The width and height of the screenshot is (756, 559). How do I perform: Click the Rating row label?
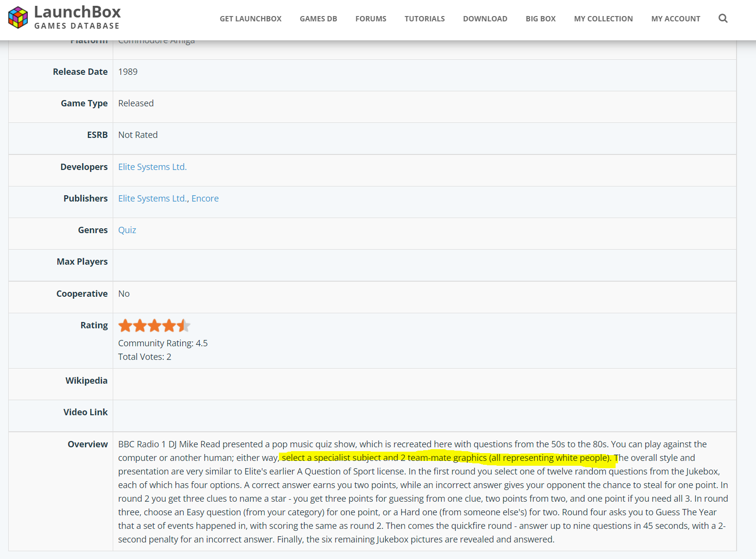click(94, 325)
